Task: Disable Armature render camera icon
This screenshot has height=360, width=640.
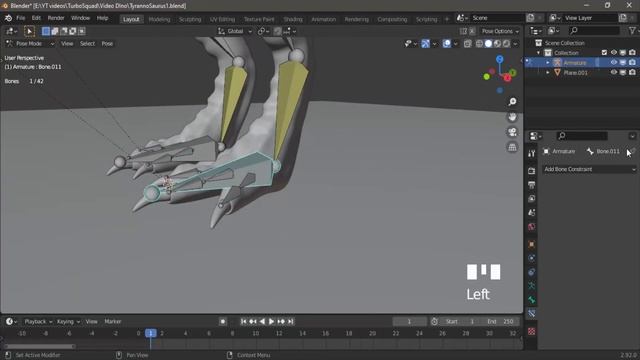Action: point(632,62)
